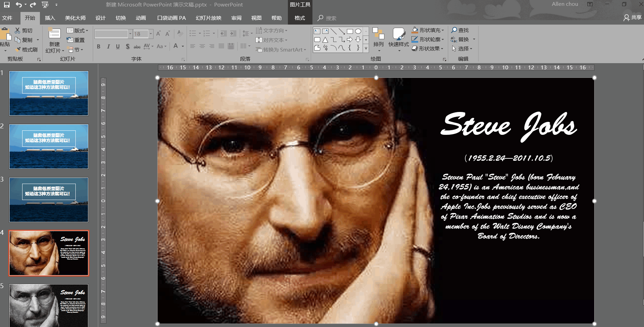
Task: Start slideshow from quick access toolbar icon
Action: tap(45, 5)
